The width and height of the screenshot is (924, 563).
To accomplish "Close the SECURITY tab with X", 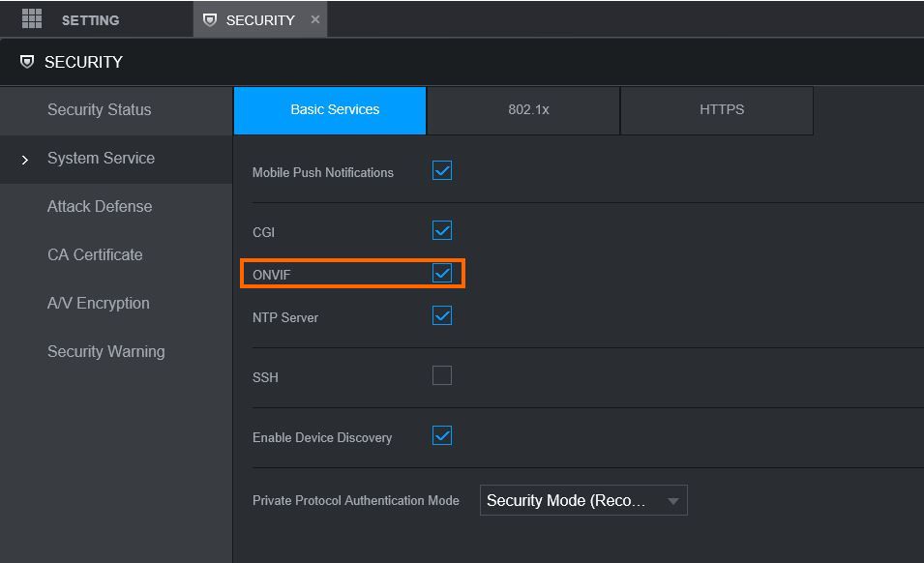I will (315, 19).
